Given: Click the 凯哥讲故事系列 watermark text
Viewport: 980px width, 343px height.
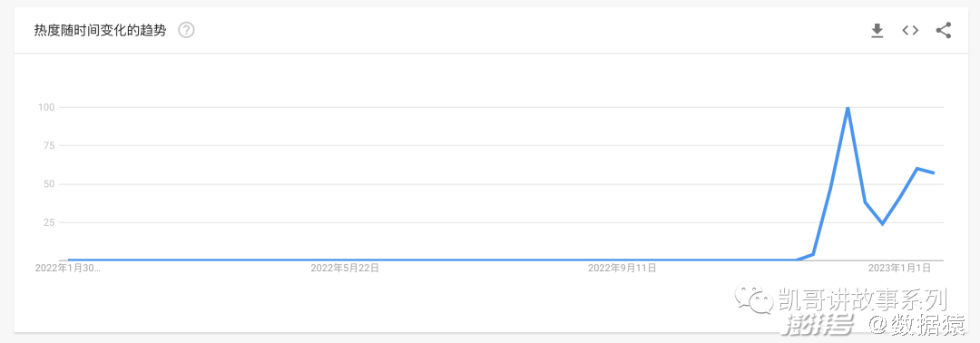Looking at the screenshot, I should (x=863, y=299).
